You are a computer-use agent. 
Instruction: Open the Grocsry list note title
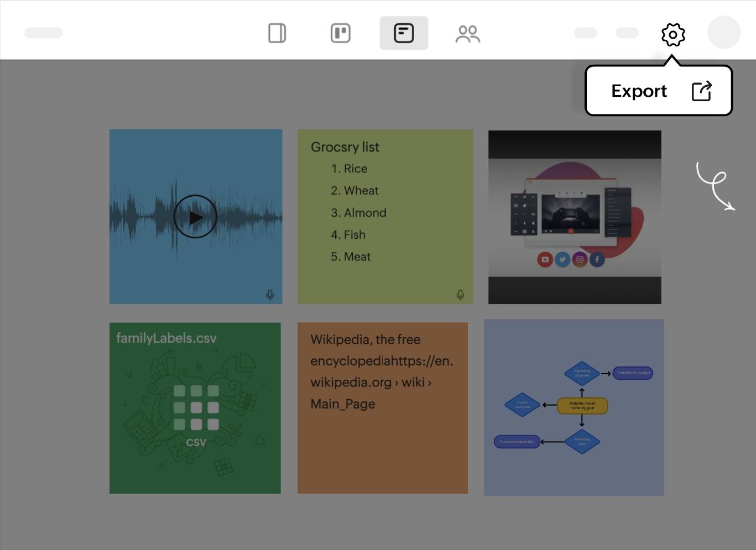coord(345,147)
